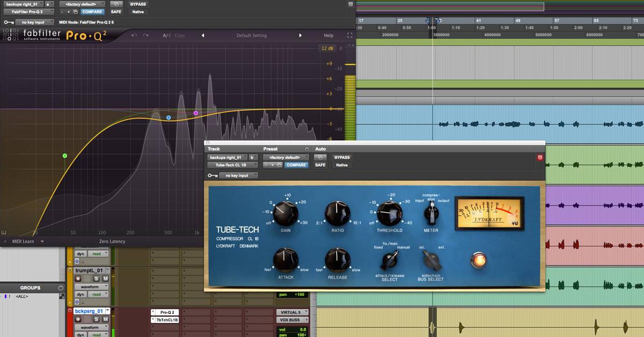Open MIDI Learn menu arrow

(42, 241)
